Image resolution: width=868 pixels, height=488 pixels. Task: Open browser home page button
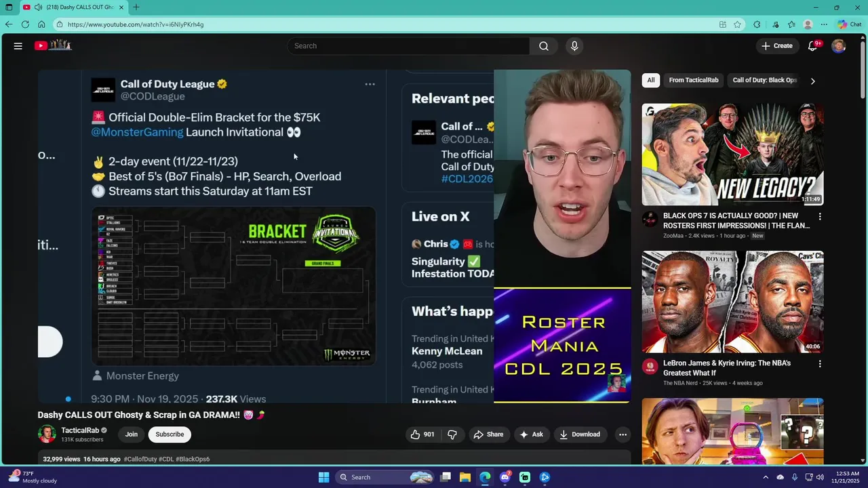[41, 24]
